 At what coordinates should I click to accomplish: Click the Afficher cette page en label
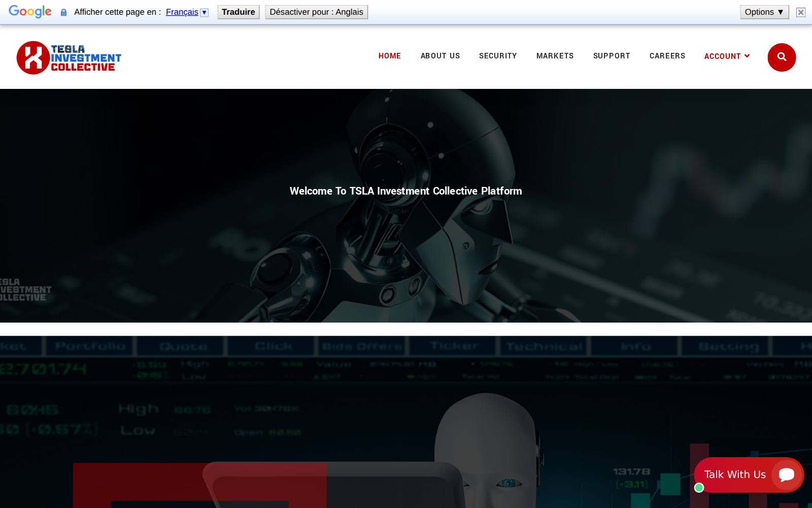tap(117, 12)
